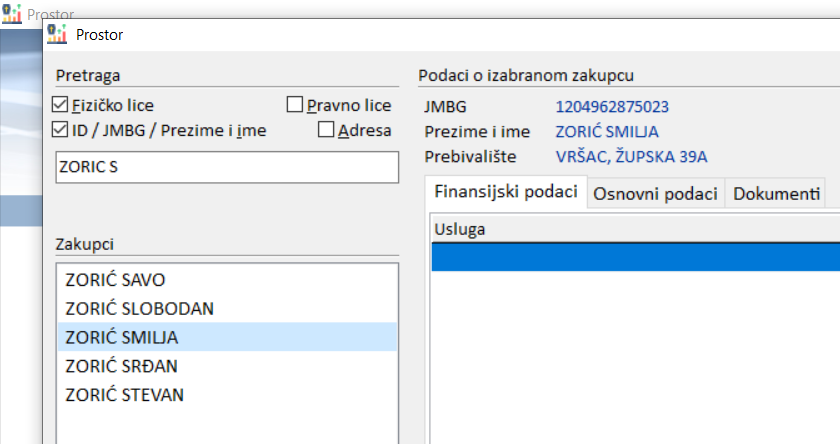Enable the Pravno lice checkbox
Image resolution: width=840 pixels, height=444 pixels.
[x=295, y=105]
